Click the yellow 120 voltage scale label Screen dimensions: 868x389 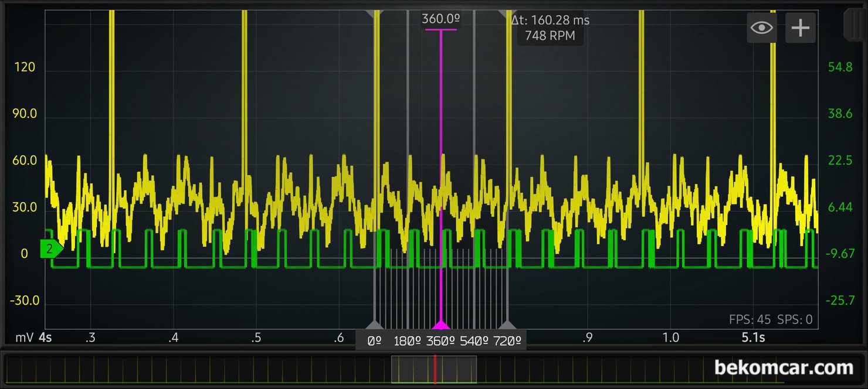(25, 67)
